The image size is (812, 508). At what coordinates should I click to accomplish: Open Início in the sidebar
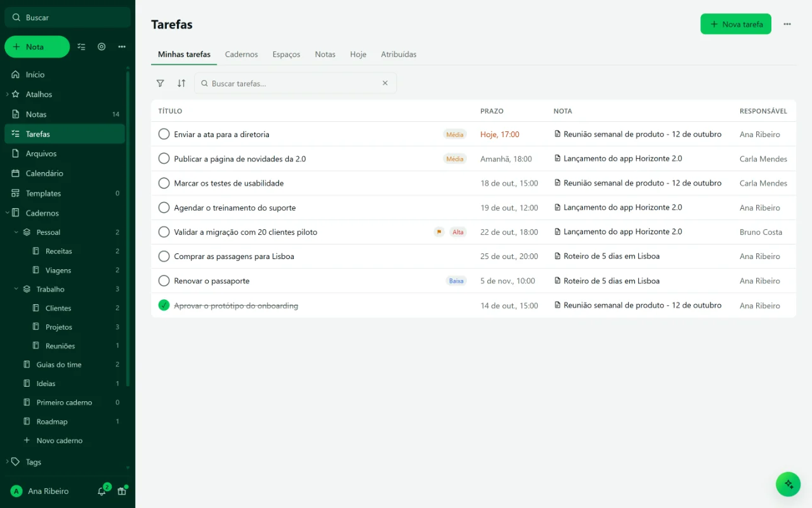[x=65, y=74]
